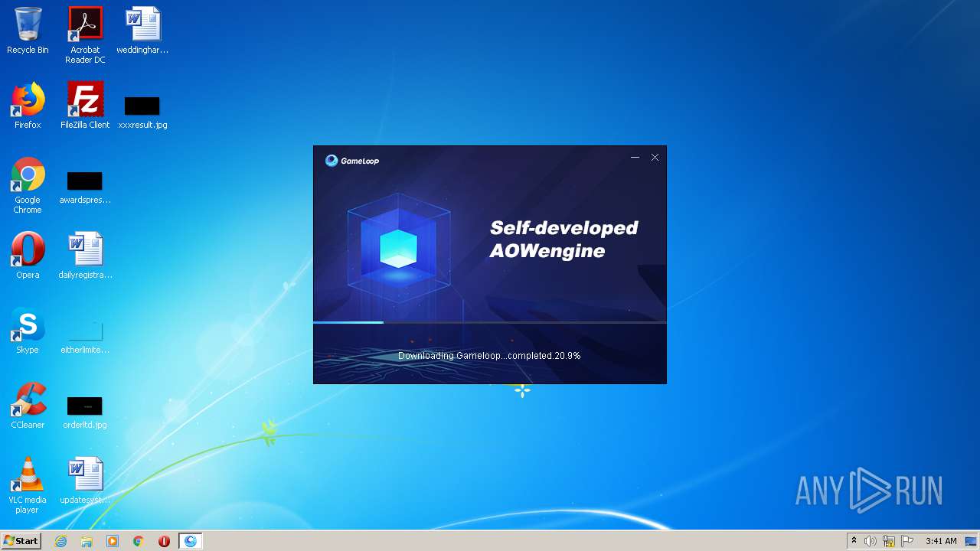This screenshot has height=551, width=980.
Task: Select the awardspres file icon
Action: [85, 187]
